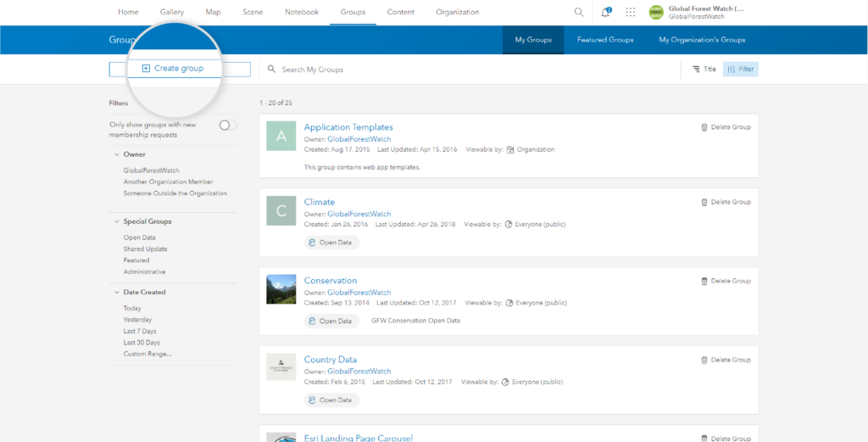Viewport: 868px width, 442px height.
Task: Click the plus icon on Create group
Action: tap(146, 69)
